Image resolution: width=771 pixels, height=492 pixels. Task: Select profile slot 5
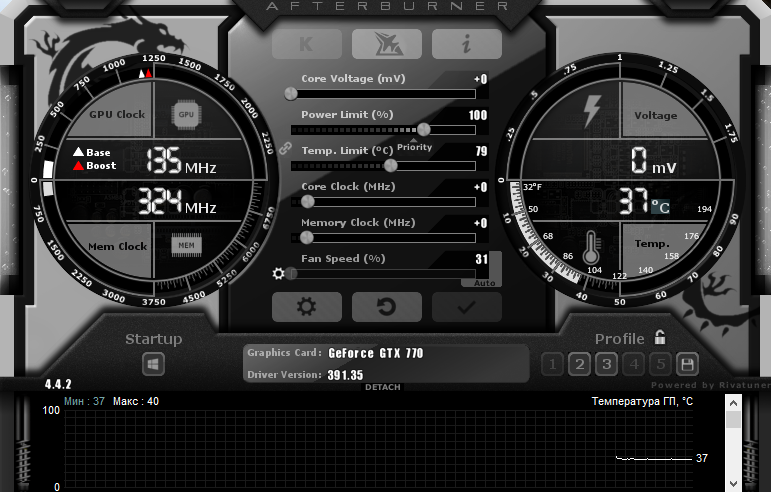pyautogui.click(x=661, y=364)
